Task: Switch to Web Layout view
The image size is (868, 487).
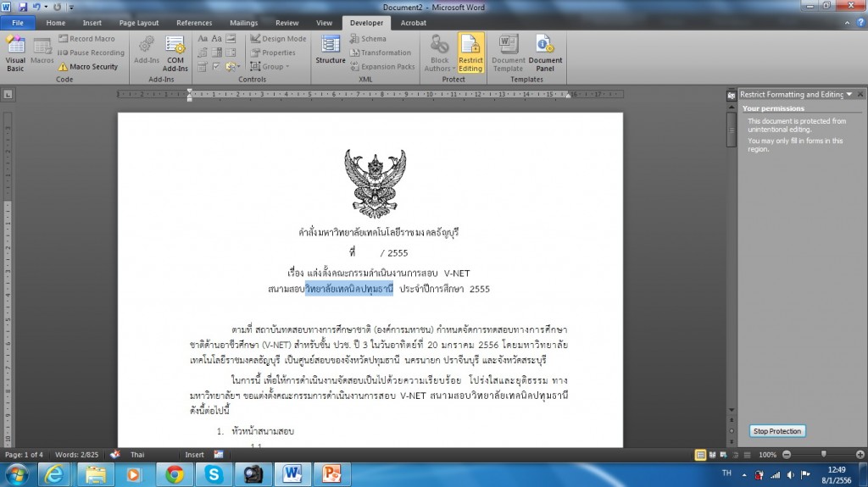Action: [x=724, y=455]
